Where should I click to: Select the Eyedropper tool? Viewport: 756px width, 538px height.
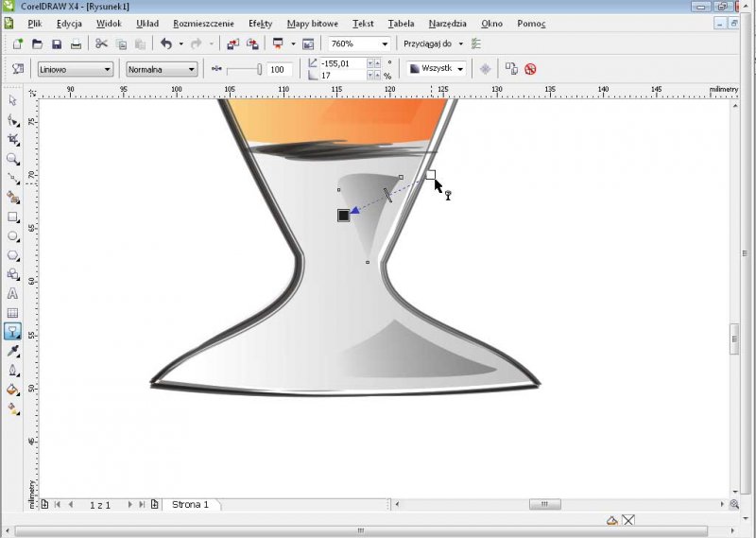12,351
